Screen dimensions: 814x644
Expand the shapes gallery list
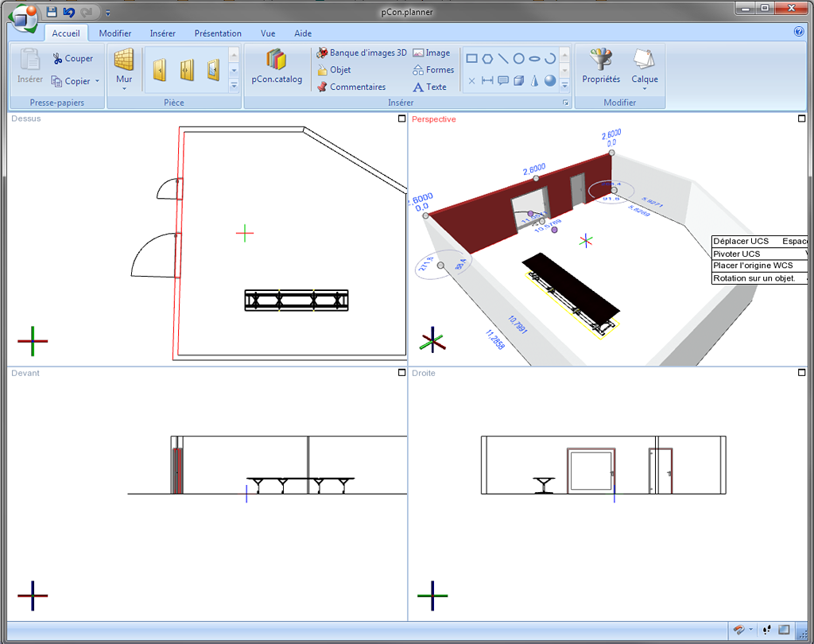[565, 85]
